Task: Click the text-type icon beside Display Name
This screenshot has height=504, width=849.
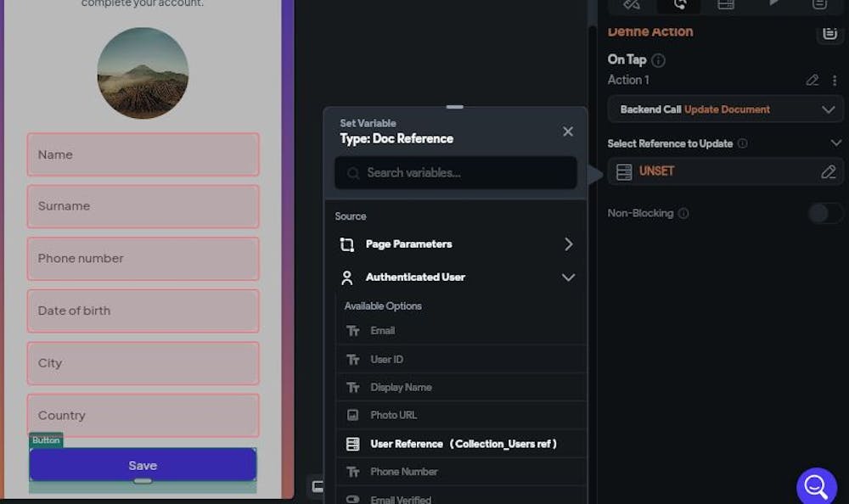Action: [x=353, y=388]
